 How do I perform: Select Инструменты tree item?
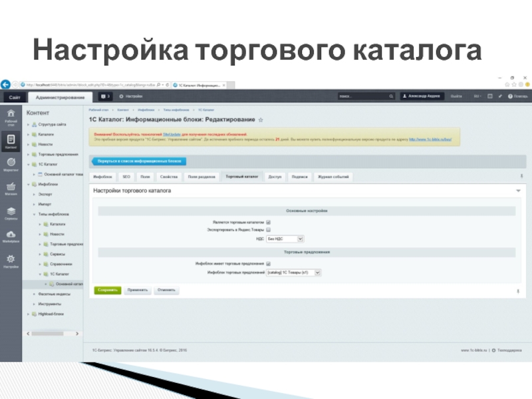tap(49, 304)
